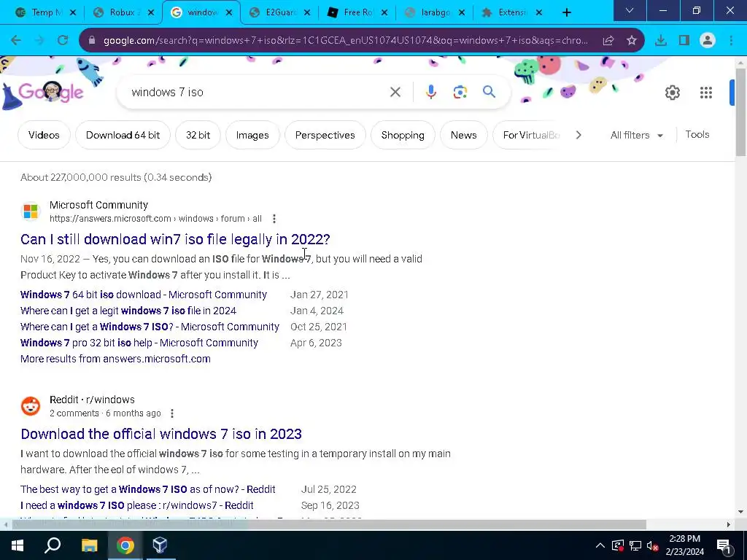Open the network tray icon

click(635, 545)
